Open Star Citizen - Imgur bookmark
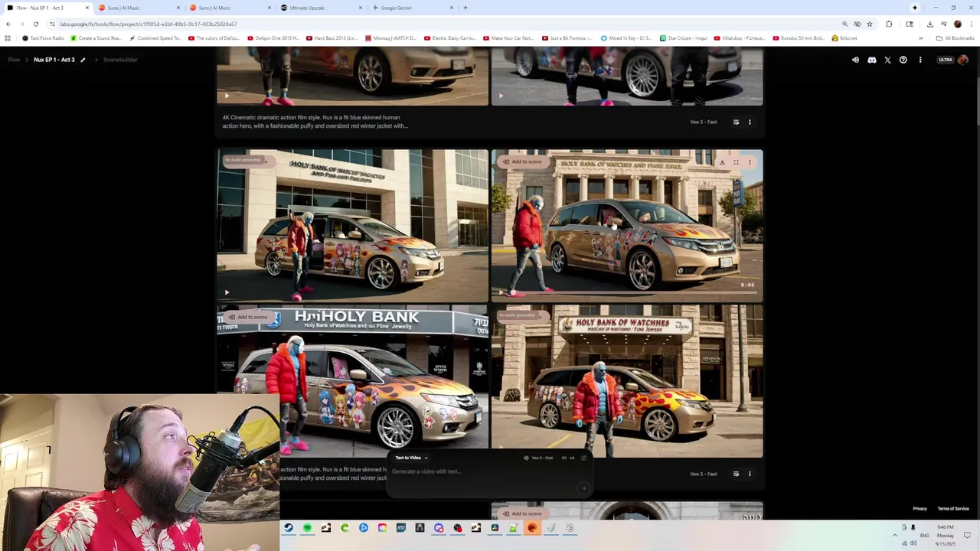Screen dimensions: 980x551 tap(684, 37)
